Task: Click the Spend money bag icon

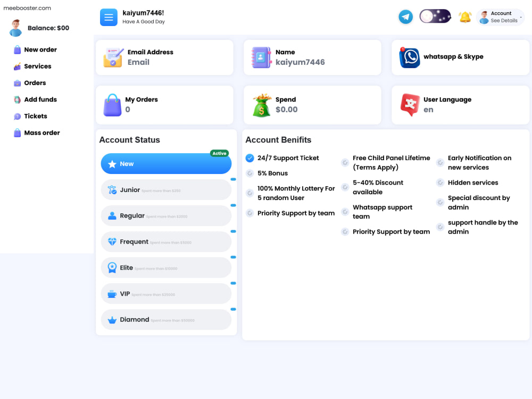Action: point(262,105)
